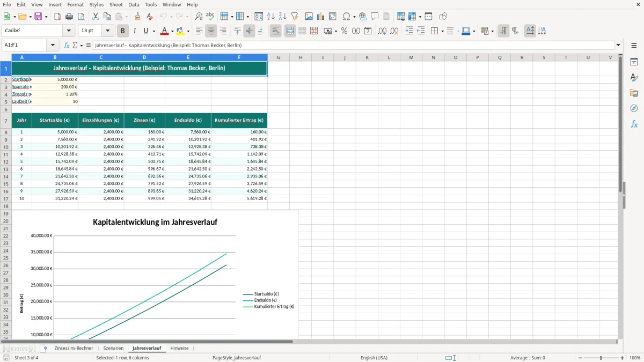Click the formula input line
Viewport: 644px width, 362px height.
click(x=353, y=46)
